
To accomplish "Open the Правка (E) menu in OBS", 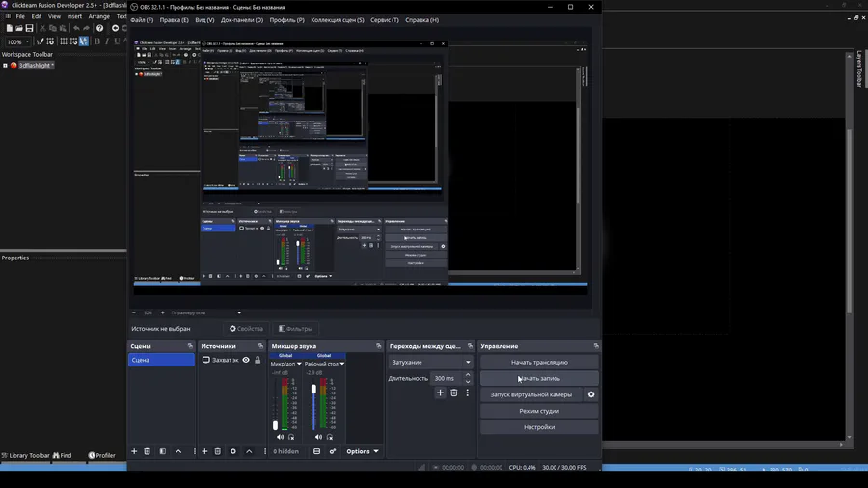I will (x=174, y=20).
